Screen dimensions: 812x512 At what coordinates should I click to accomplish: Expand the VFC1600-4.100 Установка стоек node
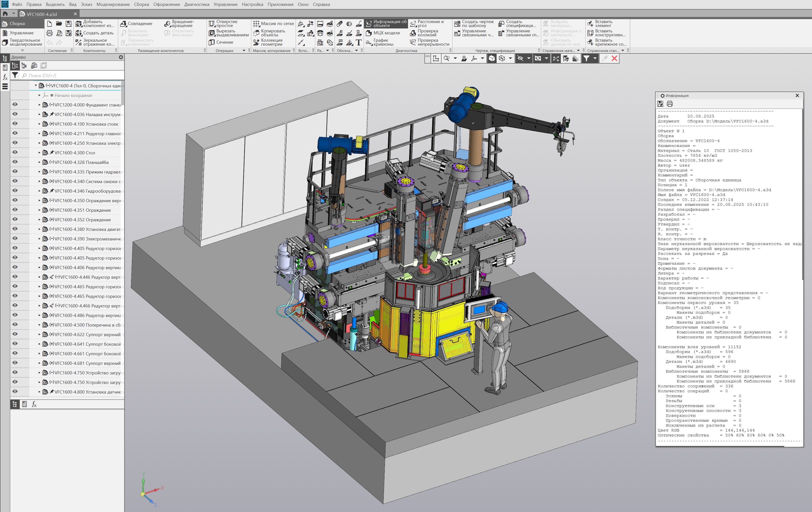coord(39,124)
